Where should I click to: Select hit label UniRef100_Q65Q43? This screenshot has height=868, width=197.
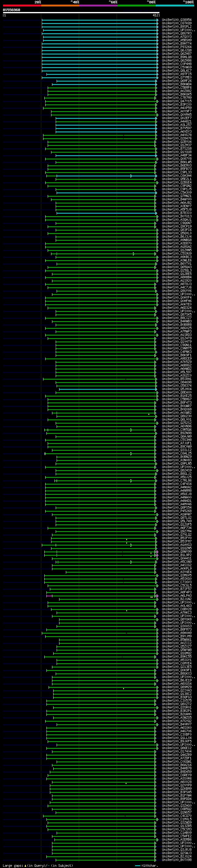(x=177, y=267)
